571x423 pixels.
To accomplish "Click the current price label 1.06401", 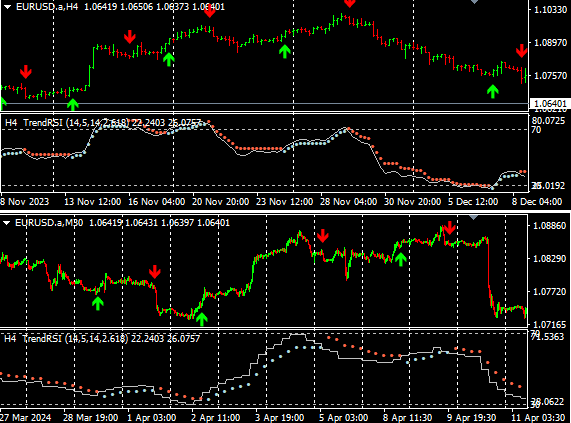I will point(550,104).
